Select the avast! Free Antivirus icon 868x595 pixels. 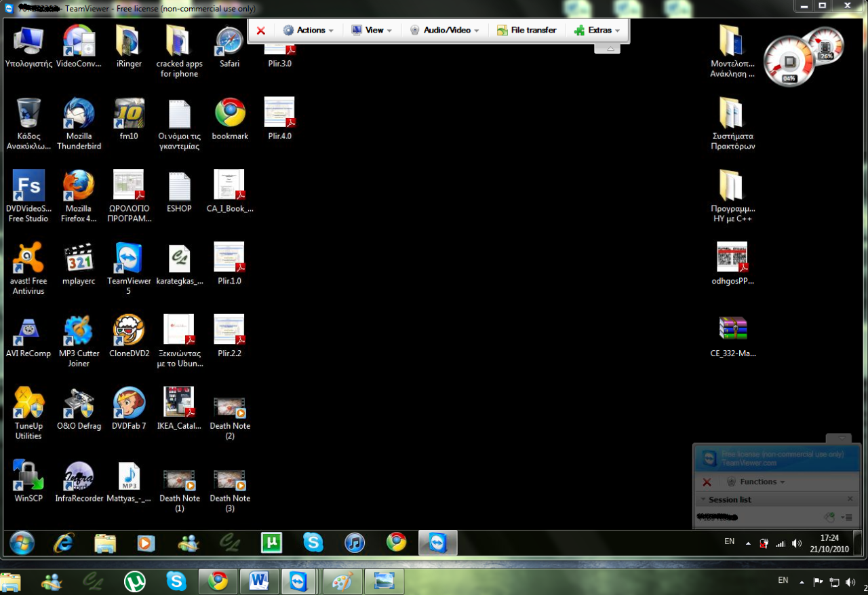pyautogui.click(x=28, y=258)
